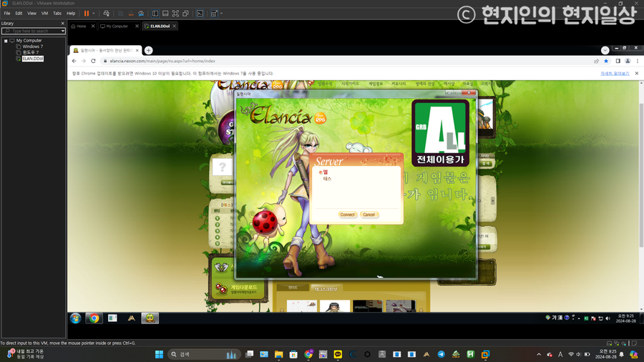
Task: Click the library search field
Action: click(31, 31)
